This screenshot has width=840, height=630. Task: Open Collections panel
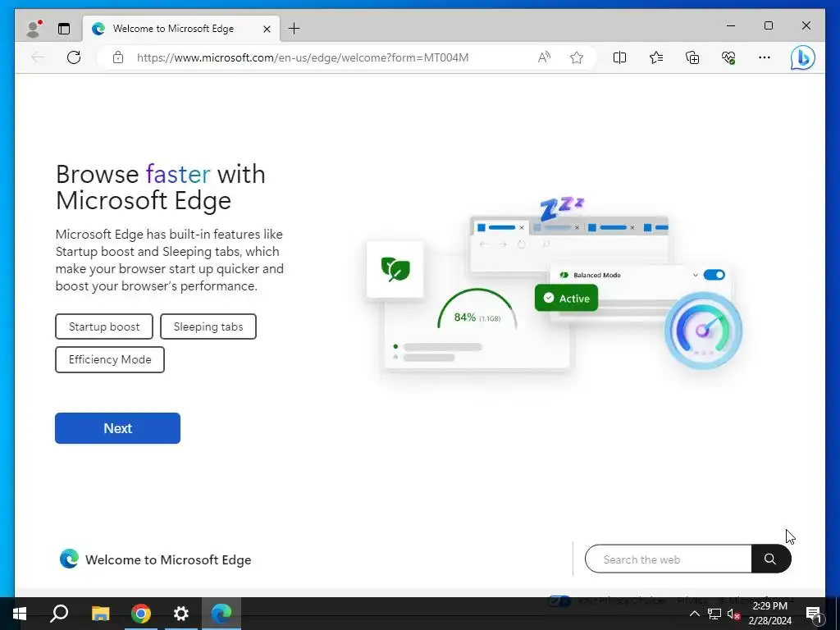pos(692,57)
